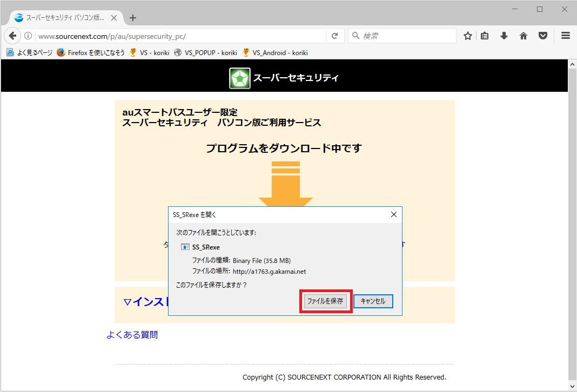The height and width of the screenshot is (392, 577).
Task: Show bookmarks list icon
Action: pyautogui.click(x=485, y=36)
